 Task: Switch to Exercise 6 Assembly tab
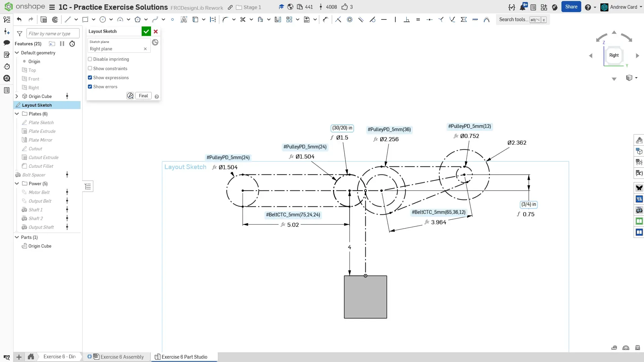click(x=122, y=357)
